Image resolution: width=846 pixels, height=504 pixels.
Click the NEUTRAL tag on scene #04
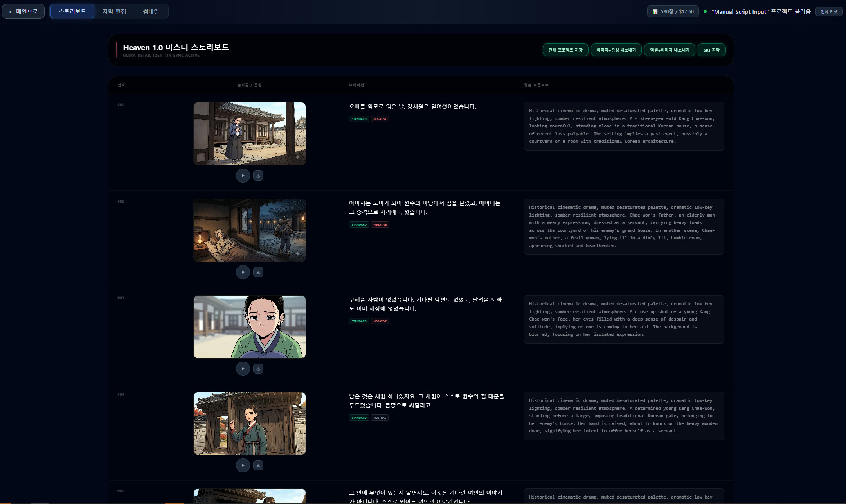(380, 418)
